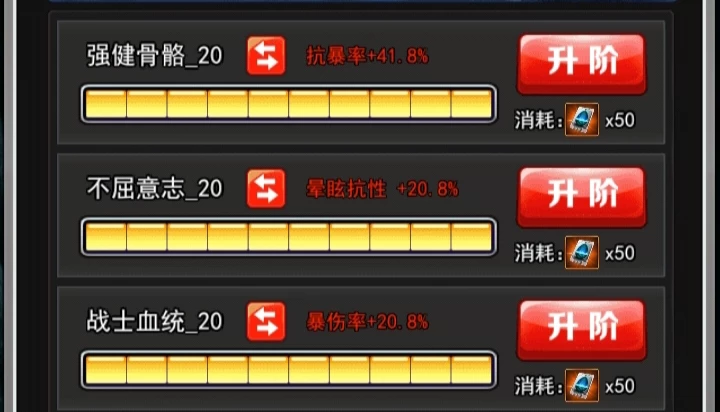Tap cost item icon under first 升阶
720x412 pixels.
coord(582,119)
